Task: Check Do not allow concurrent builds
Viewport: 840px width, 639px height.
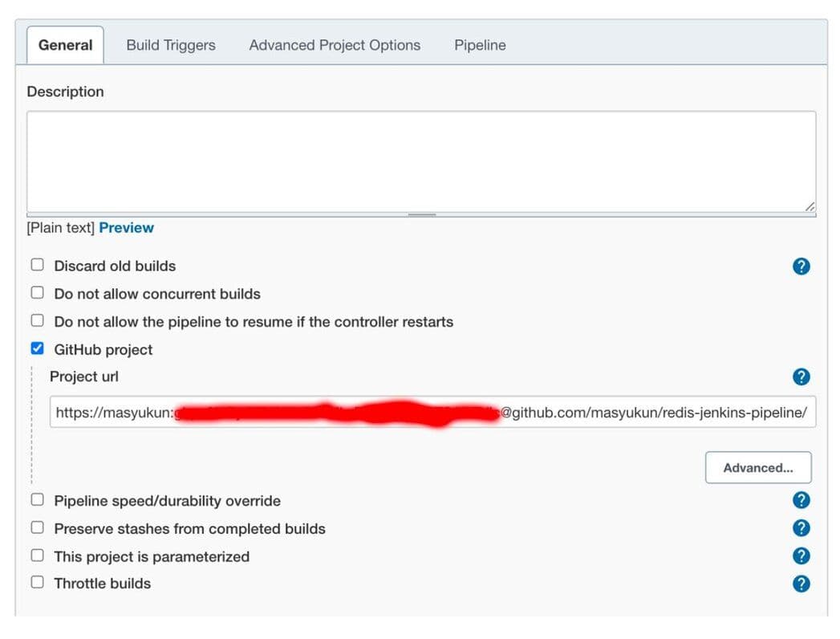Action: (37, 291)
